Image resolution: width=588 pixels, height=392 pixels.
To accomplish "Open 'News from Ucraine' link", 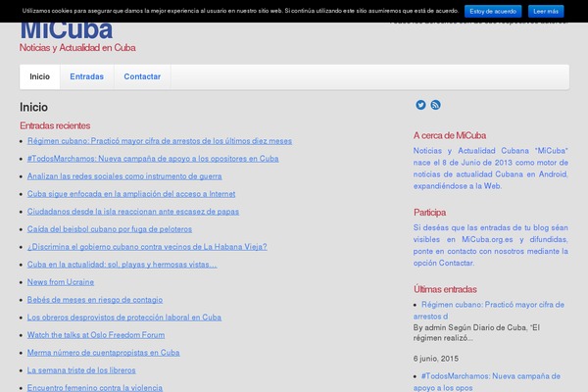I will tap(61, 282).
